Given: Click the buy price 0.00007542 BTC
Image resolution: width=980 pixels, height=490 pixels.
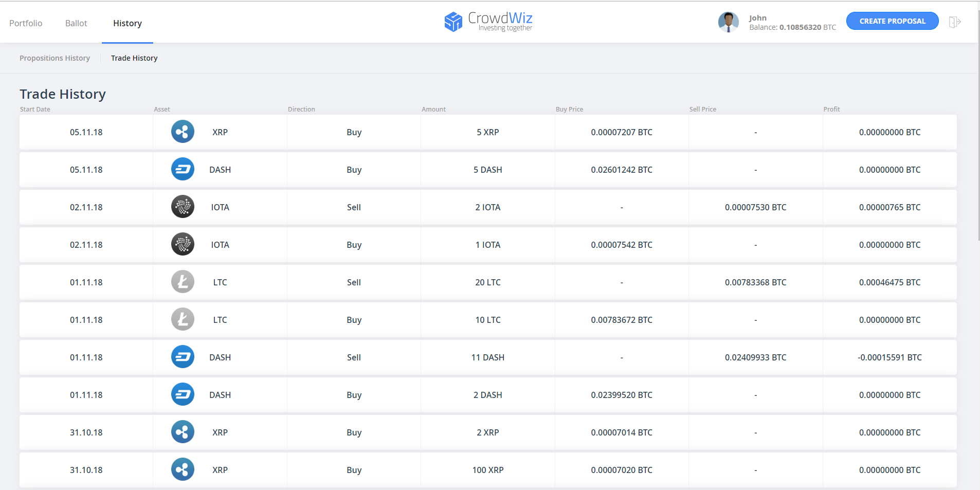Looking at the screenshot, I should (622, 245).
